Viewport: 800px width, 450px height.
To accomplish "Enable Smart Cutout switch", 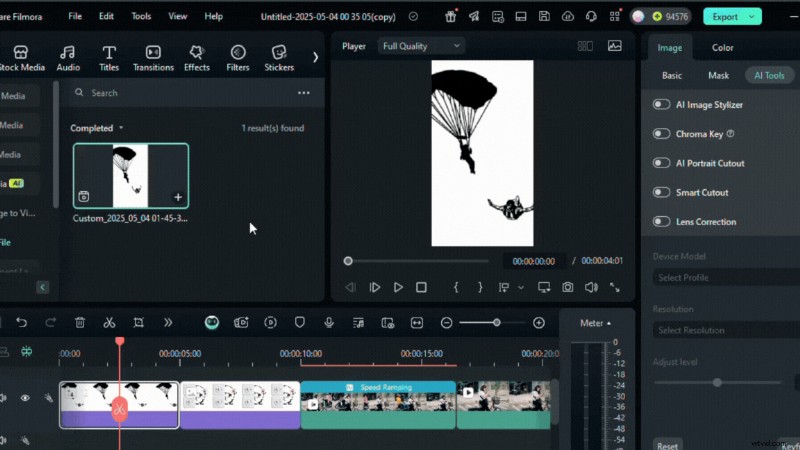I will [x=661, y=192].
